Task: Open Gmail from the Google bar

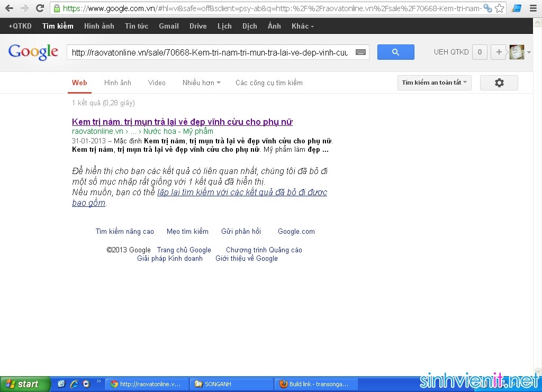Action: click(169, 26)
